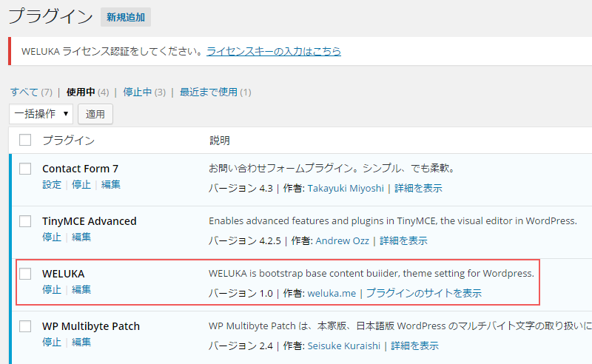
Task: Click the バージョン 4.2.5 version text
Action: tap(245, 240)
